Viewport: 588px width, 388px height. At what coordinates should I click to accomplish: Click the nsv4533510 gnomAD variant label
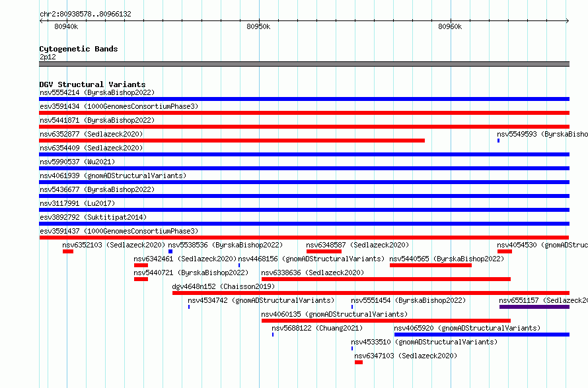coord(424,342)
